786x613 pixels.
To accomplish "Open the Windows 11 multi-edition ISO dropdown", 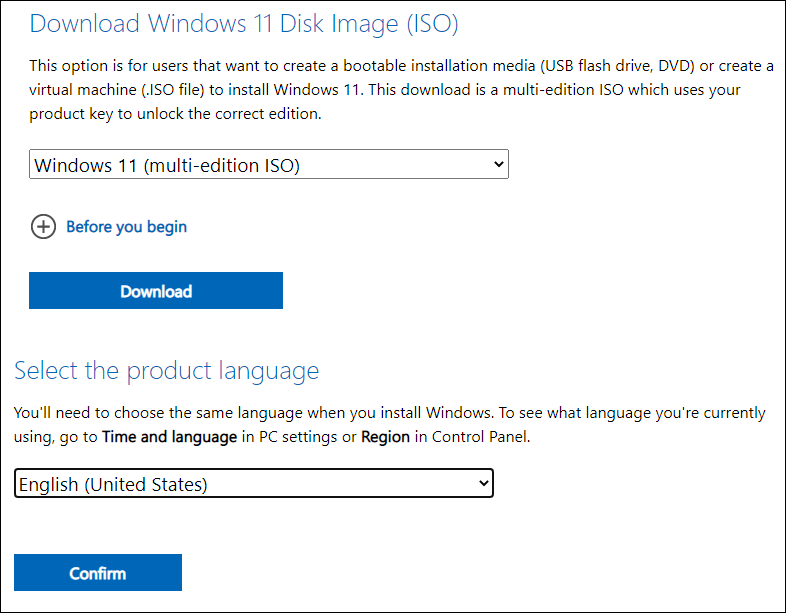I will tap(269, 164).
